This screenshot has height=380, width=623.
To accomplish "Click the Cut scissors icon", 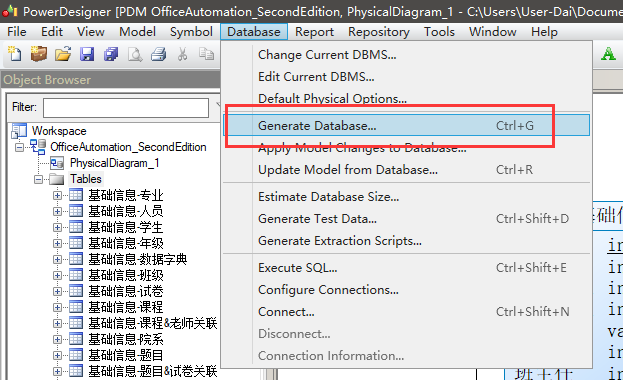I will point(182,54).
